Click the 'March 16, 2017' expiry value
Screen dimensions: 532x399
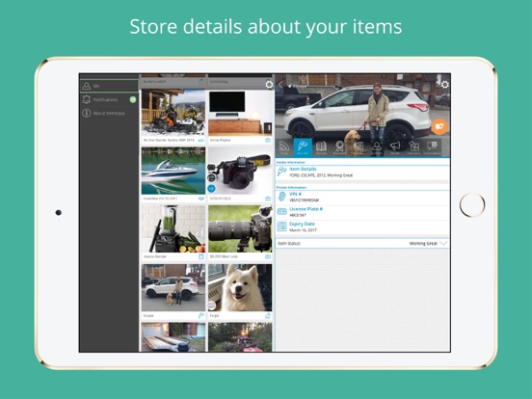point(303,230)
